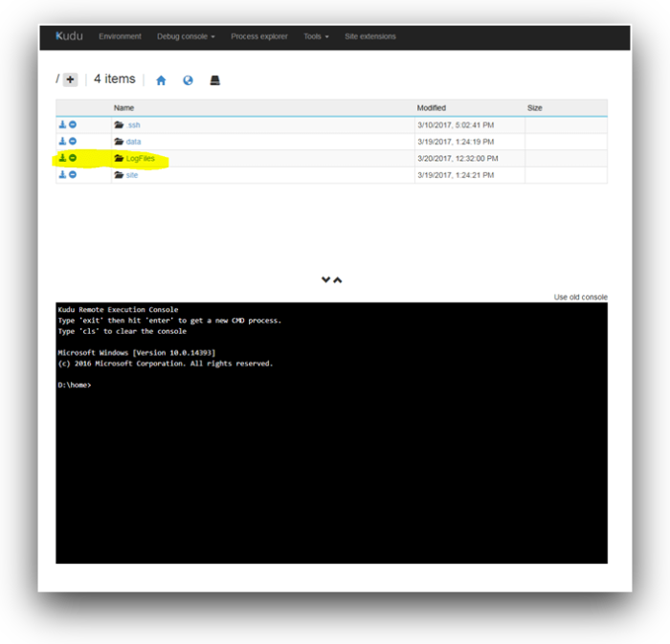This screenshot has width=670, height=644.
Task: Go to the Environment page
Action: pyautogui.click(x=120, y=36)
